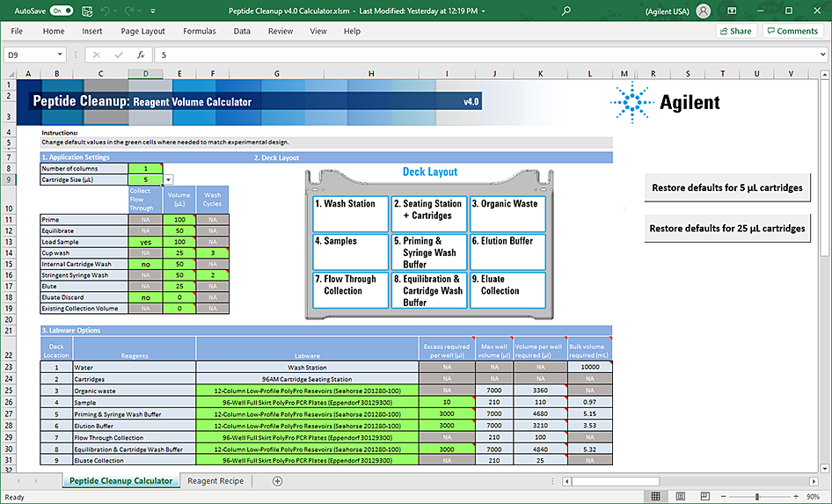Click the Redo arrow icon
This screenshot has height=504, width=832.
click(129, 11)
